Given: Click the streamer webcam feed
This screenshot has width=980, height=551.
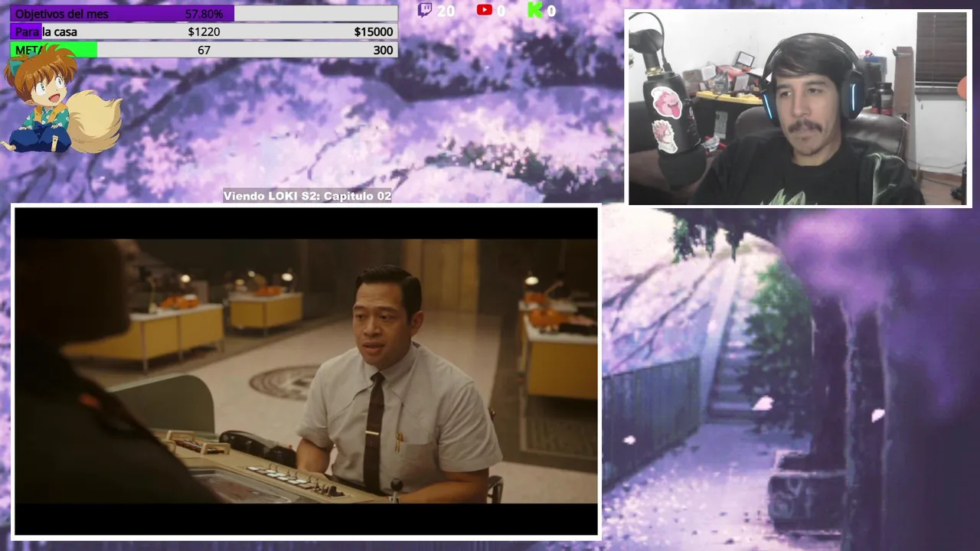Looking at the screenshot, I should [799, 108].
